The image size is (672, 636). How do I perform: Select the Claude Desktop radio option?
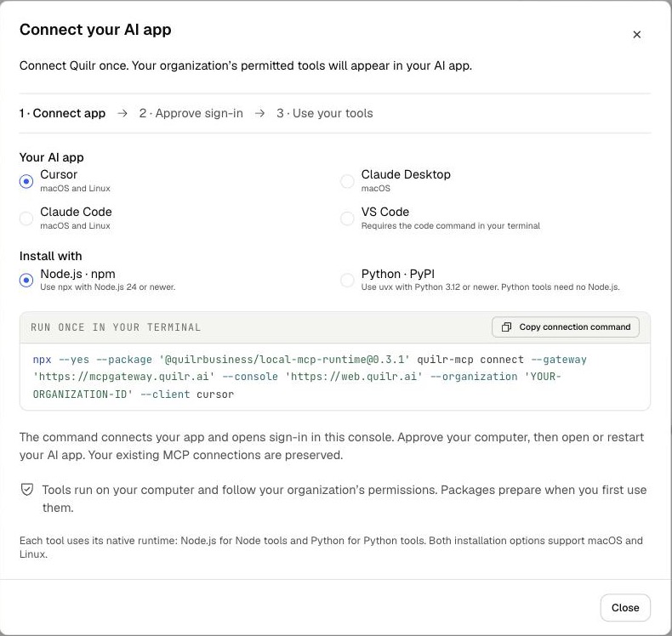click(347, 181)
